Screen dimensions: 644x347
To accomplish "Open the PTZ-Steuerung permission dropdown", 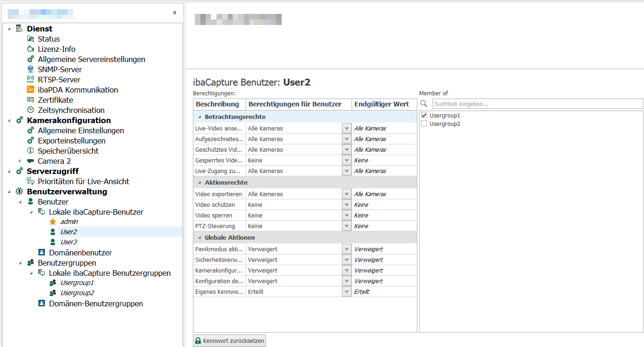I will coord(347,226).
